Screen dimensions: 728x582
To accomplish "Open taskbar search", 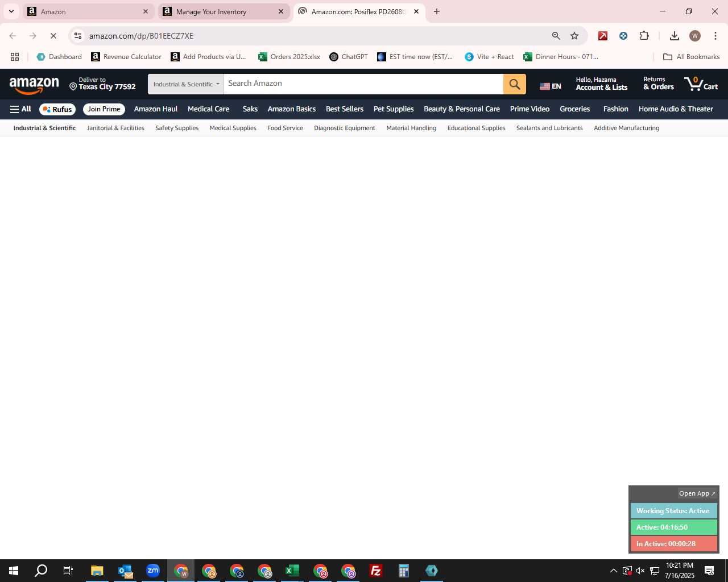I will (x=41, y=571).
